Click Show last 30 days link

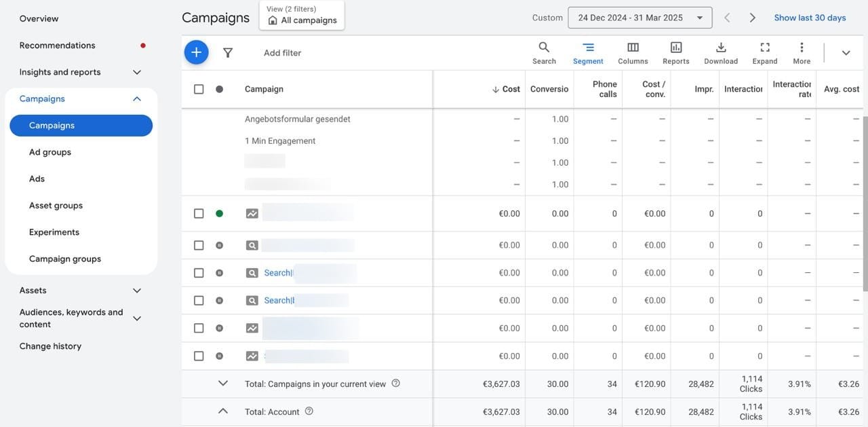click(810, 18)
